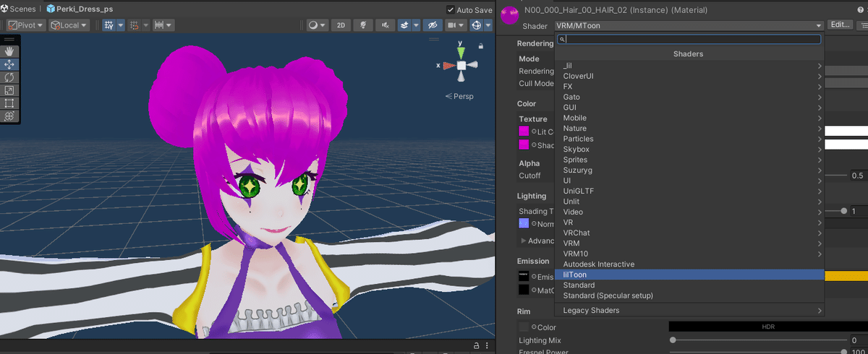Click the Lit Color texture swatch

pos(524,131)
